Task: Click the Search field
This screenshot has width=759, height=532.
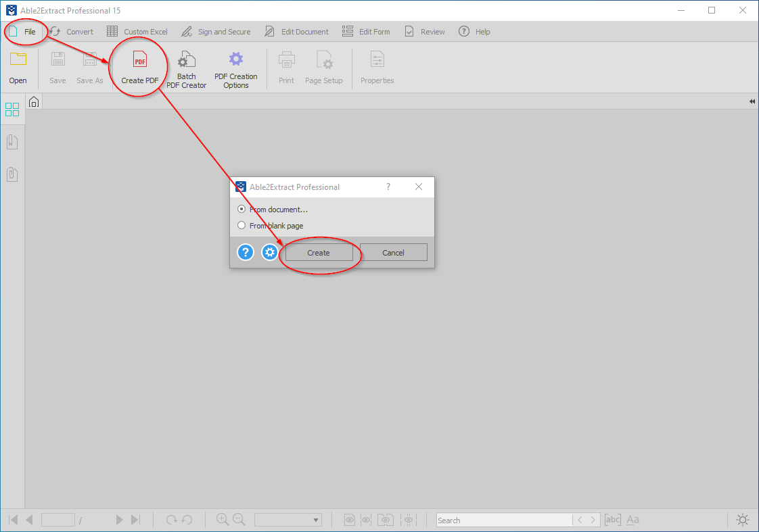Action: [504, 520]
